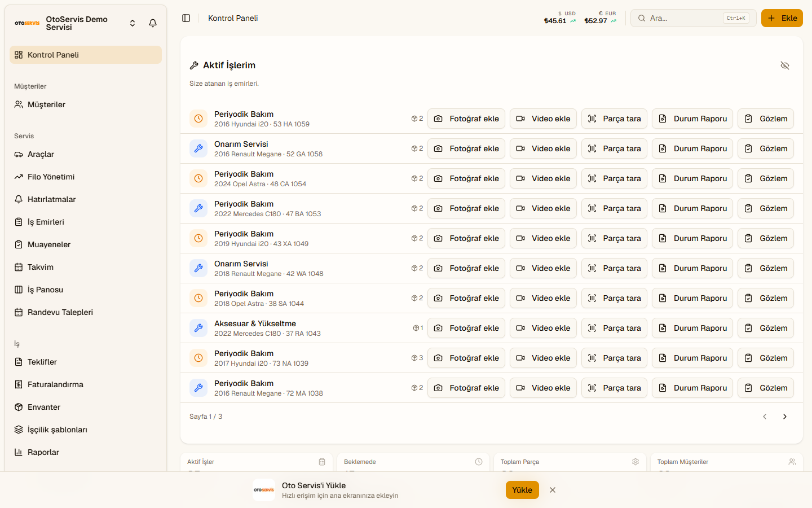Open Filo Yönetimi in the sidebar
The image size is (812, 508).
86,177
